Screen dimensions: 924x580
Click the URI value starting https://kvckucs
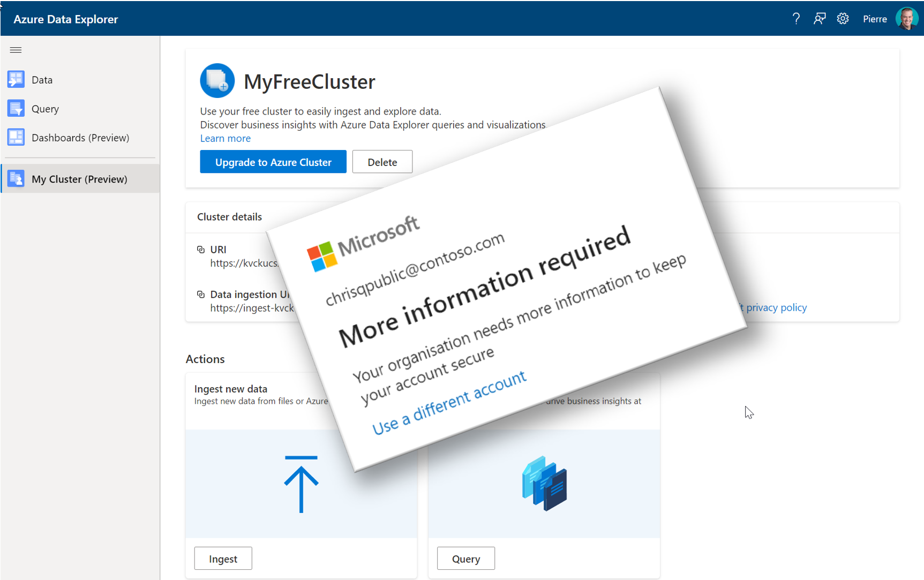pyautogui.click(x=245, y=263)
